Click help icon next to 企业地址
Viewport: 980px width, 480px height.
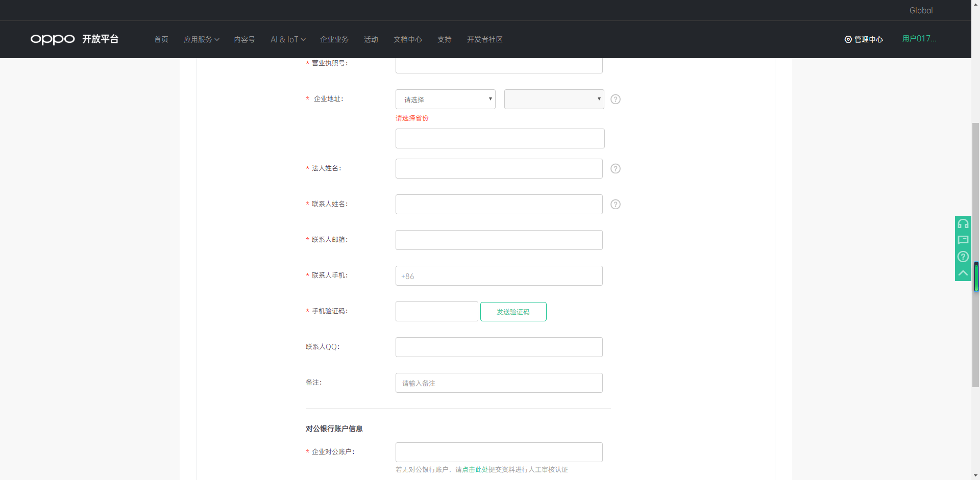(x=616, y=99)
